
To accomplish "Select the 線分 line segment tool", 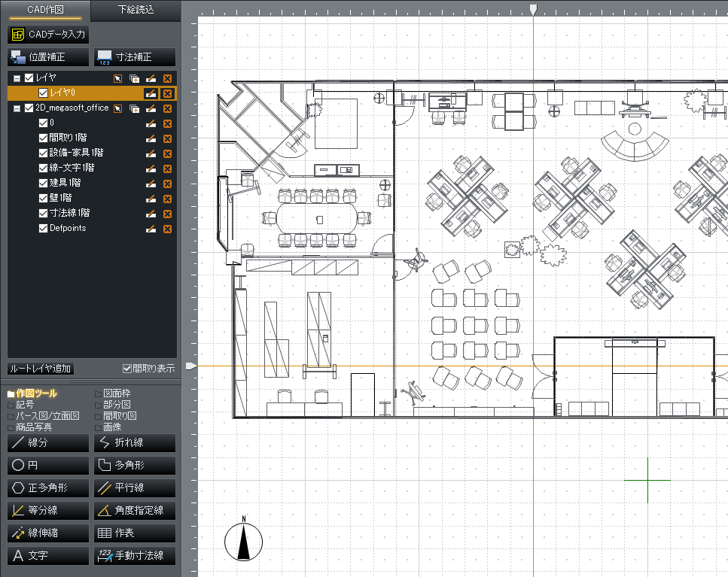I will tap(47, 443).
